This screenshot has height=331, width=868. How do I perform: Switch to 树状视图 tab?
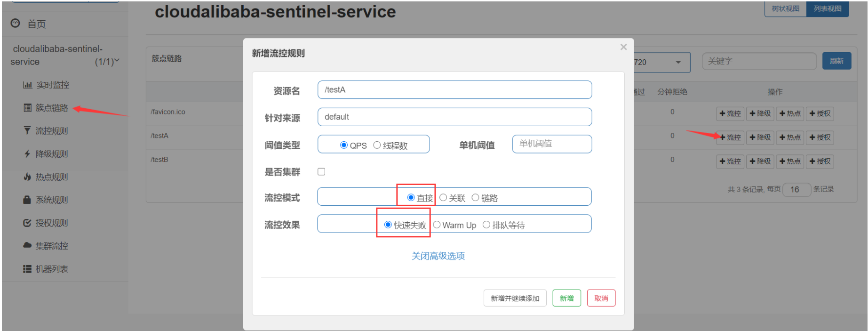coord(785,9)
